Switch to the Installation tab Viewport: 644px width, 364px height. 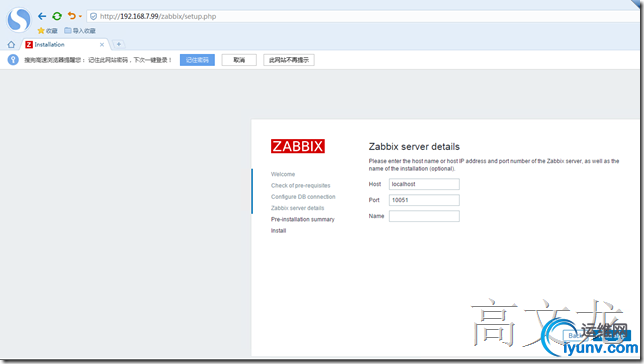pyautogui.click(x=64, y=44)
